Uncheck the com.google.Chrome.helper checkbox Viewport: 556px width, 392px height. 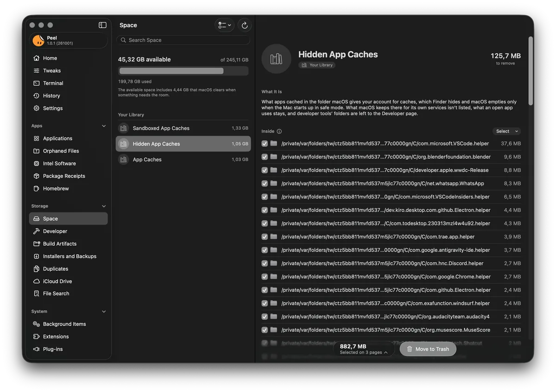[265, 277]
